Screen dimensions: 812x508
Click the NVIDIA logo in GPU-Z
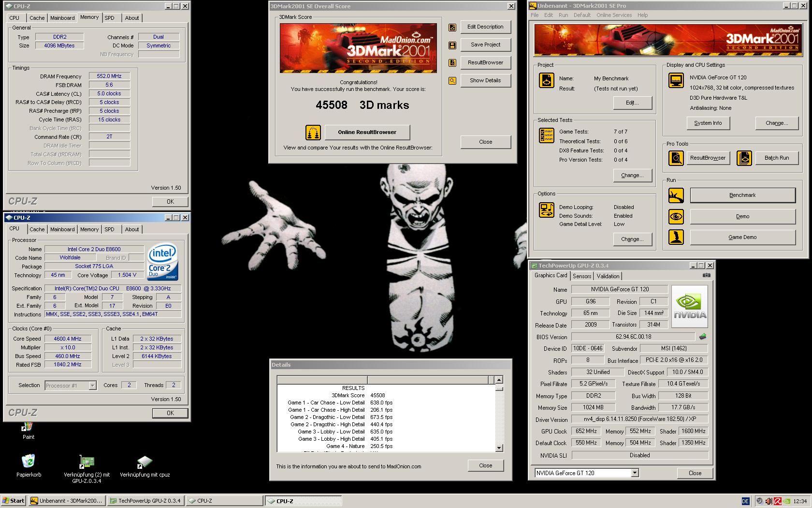[x=690, y=306]
